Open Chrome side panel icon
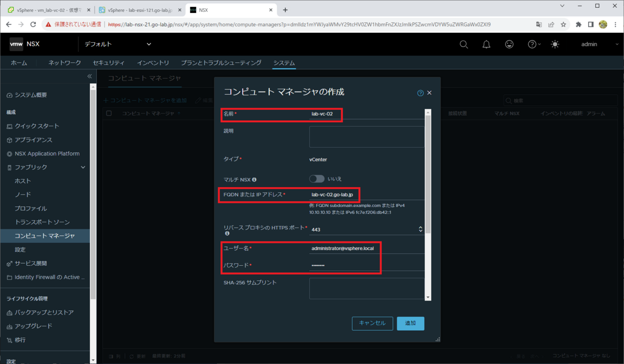This screenshot has height=364, width=624. (x=591, y=24)
